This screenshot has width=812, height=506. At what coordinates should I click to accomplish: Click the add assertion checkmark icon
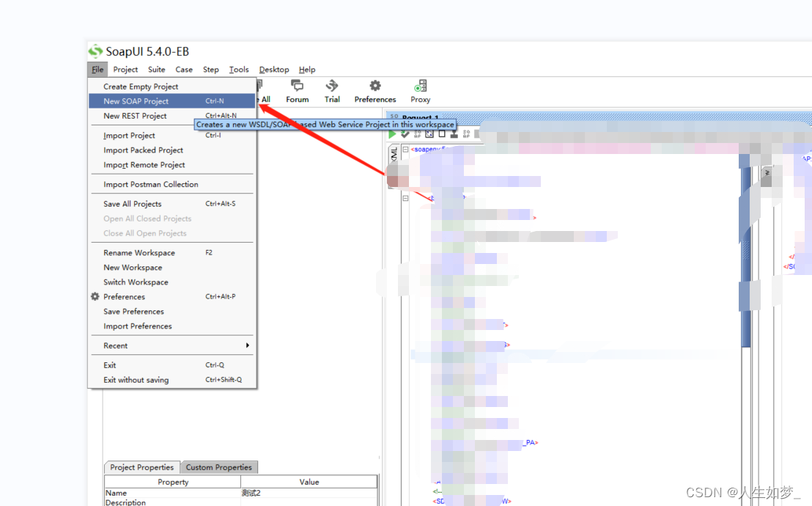pos(405,133)
